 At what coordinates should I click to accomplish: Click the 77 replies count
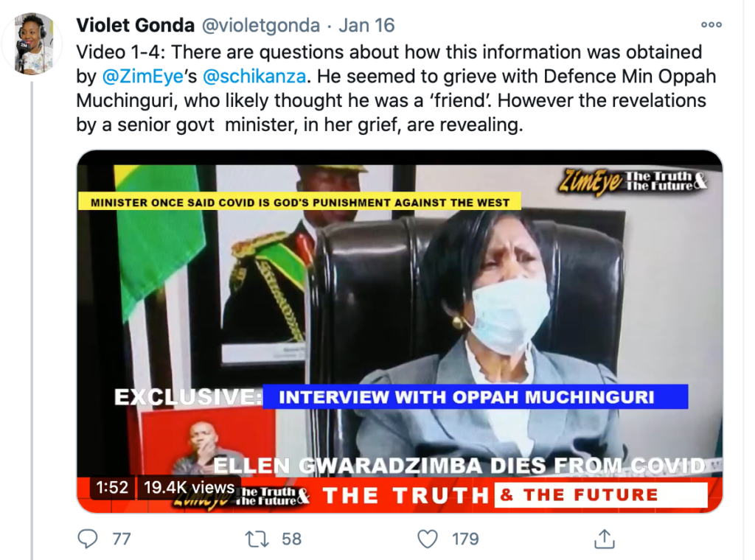coord(122,539)
